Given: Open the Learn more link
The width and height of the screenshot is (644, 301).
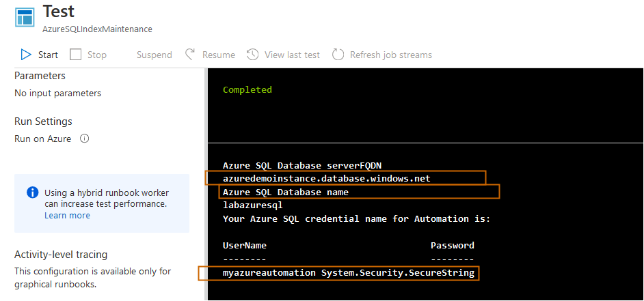Looking at the screenshot, I should click(67, 216).
